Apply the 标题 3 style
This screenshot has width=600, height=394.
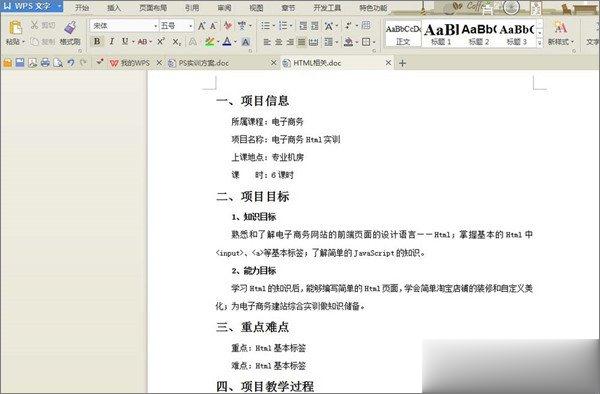[x=516, y=34]
